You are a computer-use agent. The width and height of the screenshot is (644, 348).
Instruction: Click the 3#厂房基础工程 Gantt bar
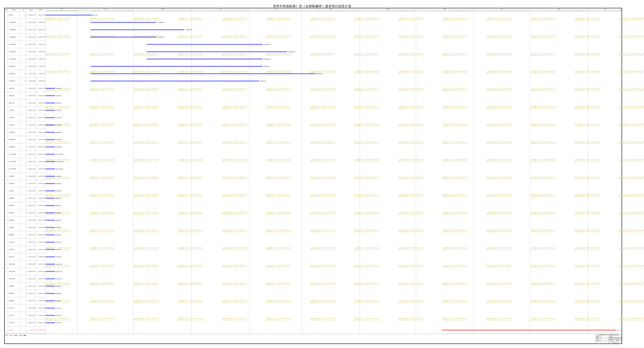click(x=123, y=37)
